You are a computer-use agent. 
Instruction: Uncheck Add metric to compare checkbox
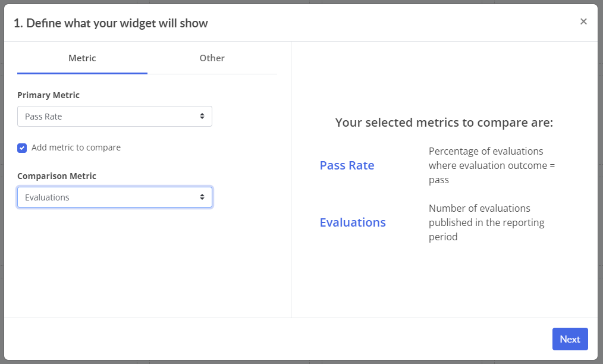(x=22, y=148)
